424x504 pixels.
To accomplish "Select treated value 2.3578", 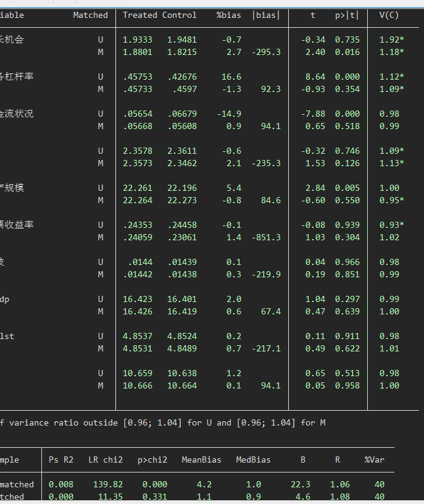I will [138, 151].
